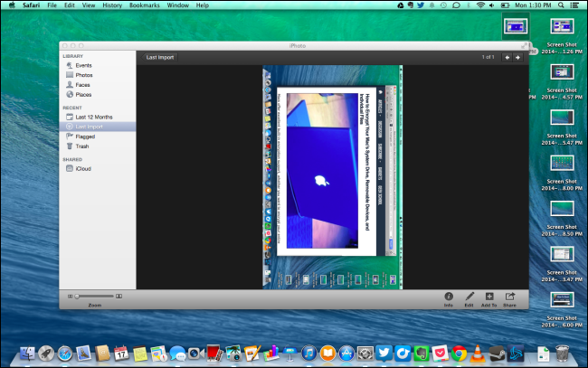The width and height of the screenshot is (588, 368).
Task: Select the Screen Shot 8.00 PM desktop file
Action: tap(562, 173)
